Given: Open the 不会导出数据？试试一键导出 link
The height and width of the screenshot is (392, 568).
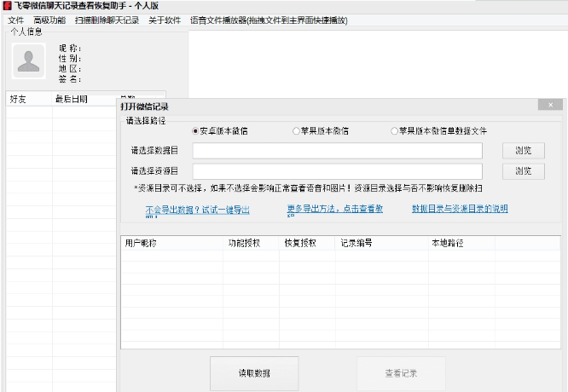Looking at the screenshot, I should pos(197,210).
